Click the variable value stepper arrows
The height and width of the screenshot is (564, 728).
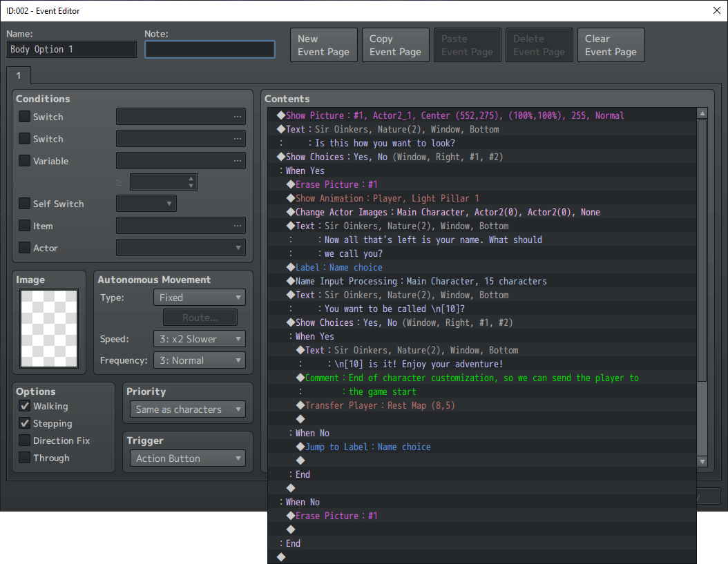pyautogui.click(x=191, y=182)
